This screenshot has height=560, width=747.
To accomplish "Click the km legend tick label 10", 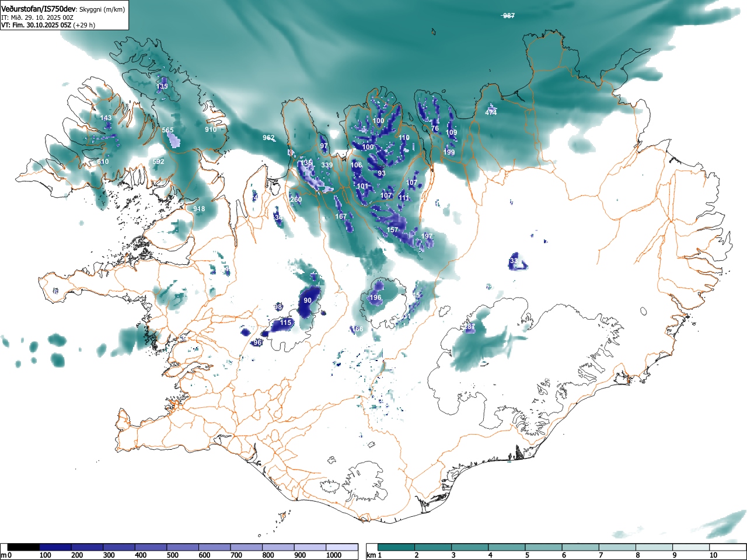I will pos(713,555).
